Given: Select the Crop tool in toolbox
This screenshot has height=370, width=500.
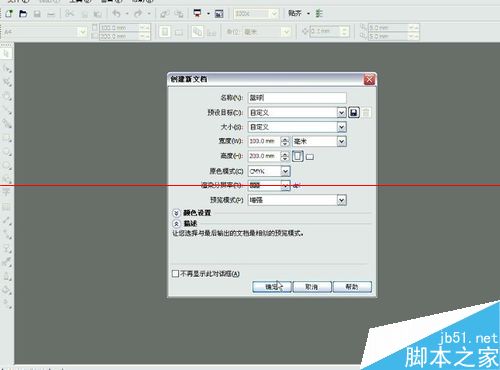Looking at the screenshot, I should [6, 82].
